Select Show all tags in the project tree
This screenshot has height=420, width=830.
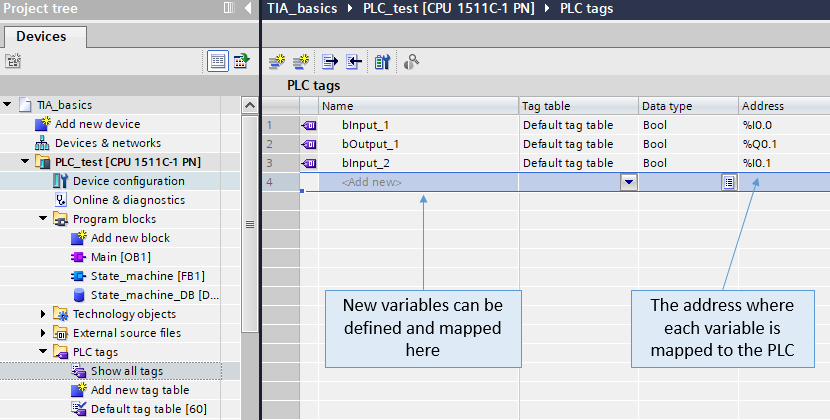(x=126, y=371)
